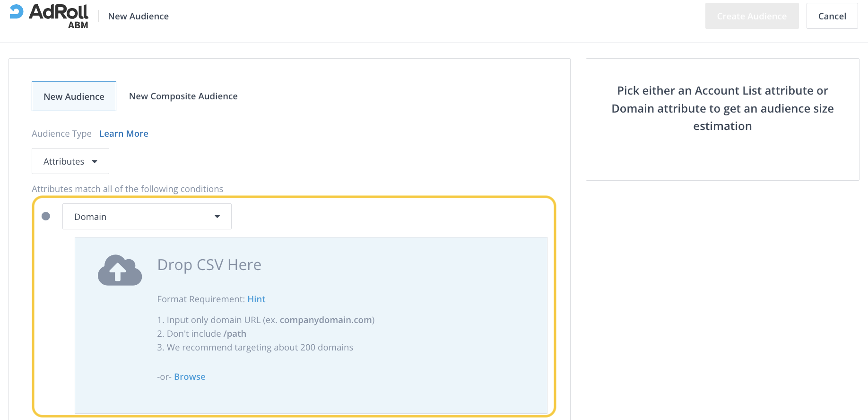Open the Learn More link
Screen dimensions: 868x420
(123, 134)
